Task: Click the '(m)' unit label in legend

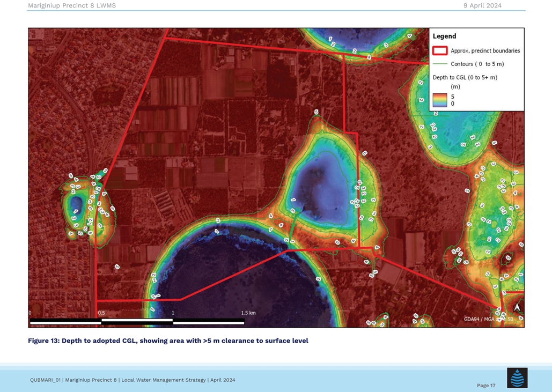Action: pyautogui.click(x=455, y=86)
